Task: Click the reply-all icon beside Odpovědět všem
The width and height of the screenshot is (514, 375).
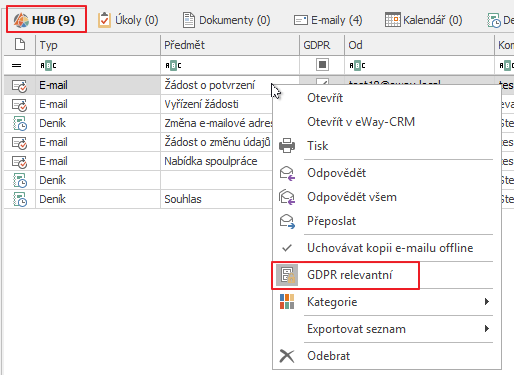Action: pyautogui.click(x=287, y=197)
